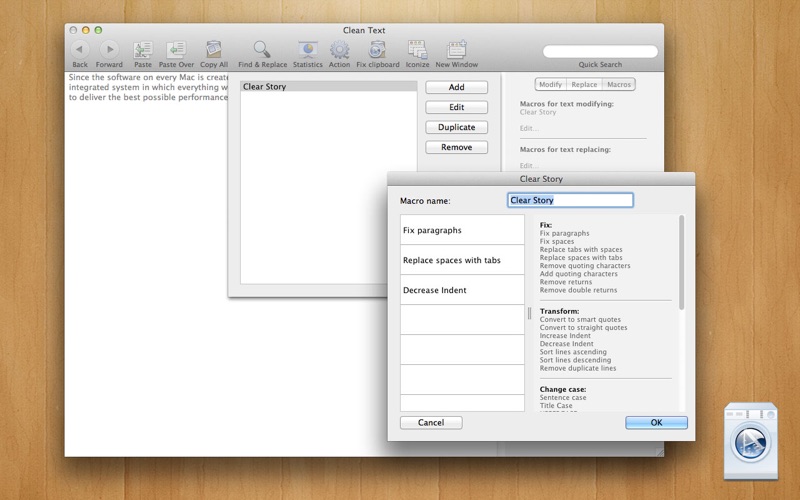The height and width of the screenshot is (500, 800).
Task: Click the Paste Over toolbar icon
Action: (x=176, y=49)
